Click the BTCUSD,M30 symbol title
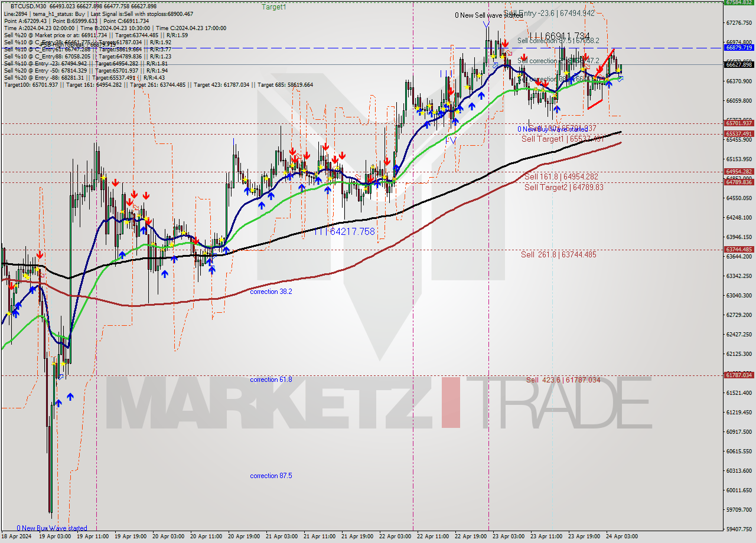The width and height of the screenshot is (756, 543). 30,6
